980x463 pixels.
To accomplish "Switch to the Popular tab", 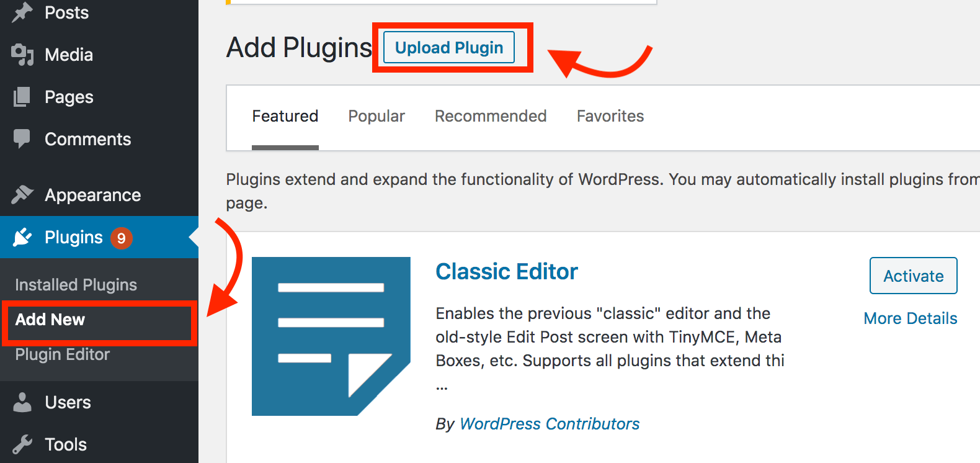I will pyautogui.click(x=376, y=116).
